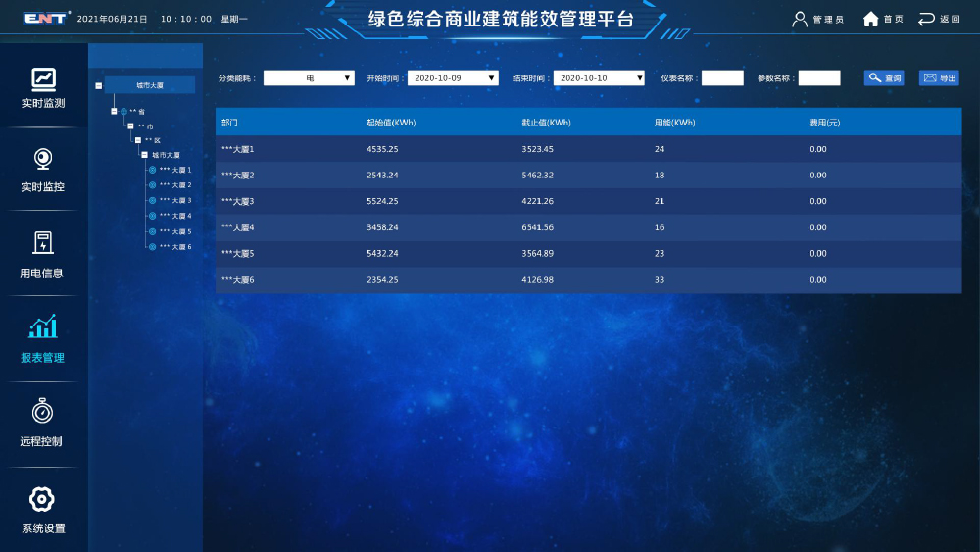The image size is (980, 552).
Task: Click the 管理员 user icon
Action: (x=800, y=19)
